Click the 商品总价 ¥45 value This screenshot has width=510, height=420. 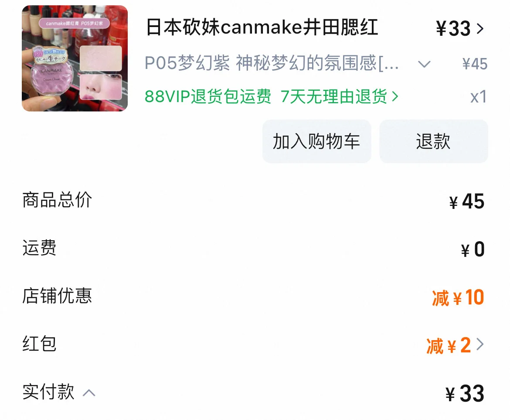coord(467,201)
